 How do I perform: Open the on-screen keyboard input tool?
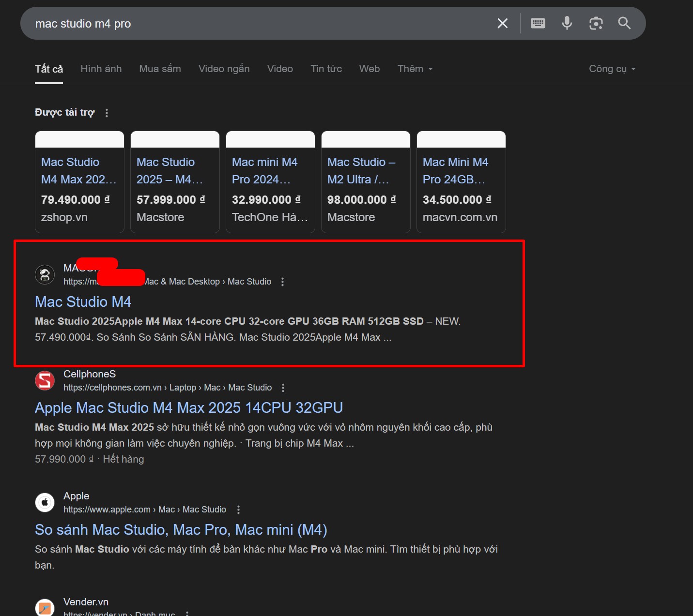pyautogui.click(x=538, y=23)
